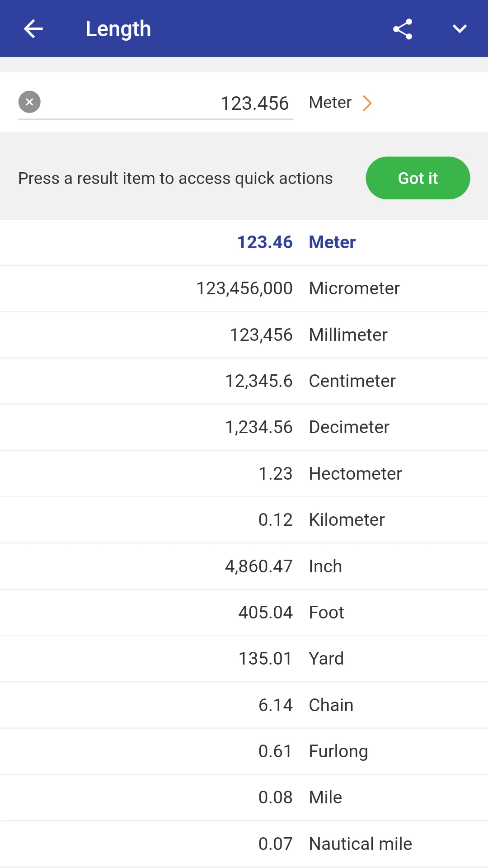The image size is (488, 868).
Task: Tap the share icon
Action: [403, 29]
